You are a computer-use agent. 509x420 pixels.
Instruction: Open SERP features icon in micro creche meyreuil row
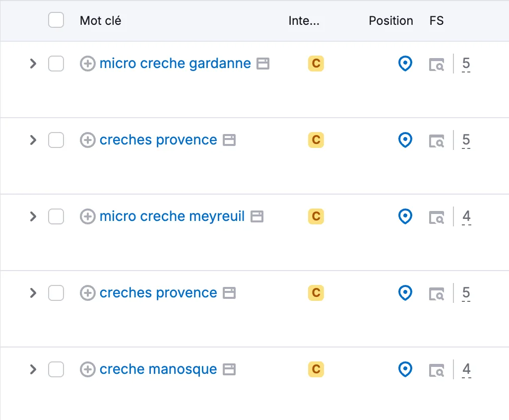(437, 217)
